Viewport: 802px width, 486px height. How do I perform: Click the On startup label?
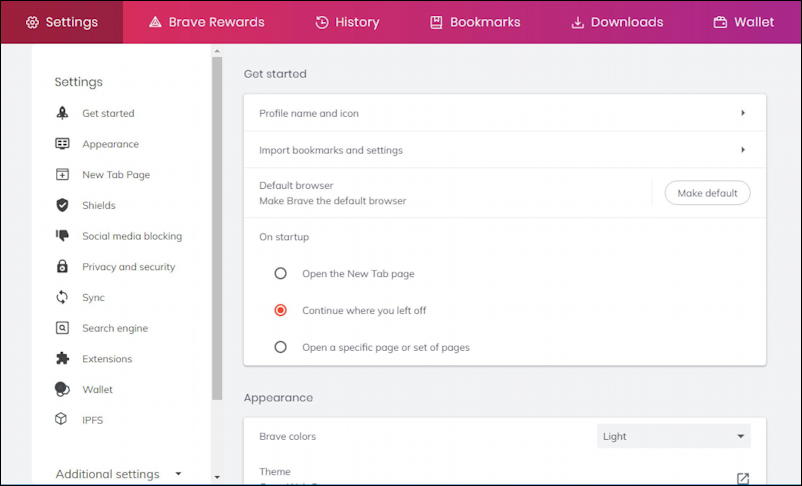click(x=284, y=237)
